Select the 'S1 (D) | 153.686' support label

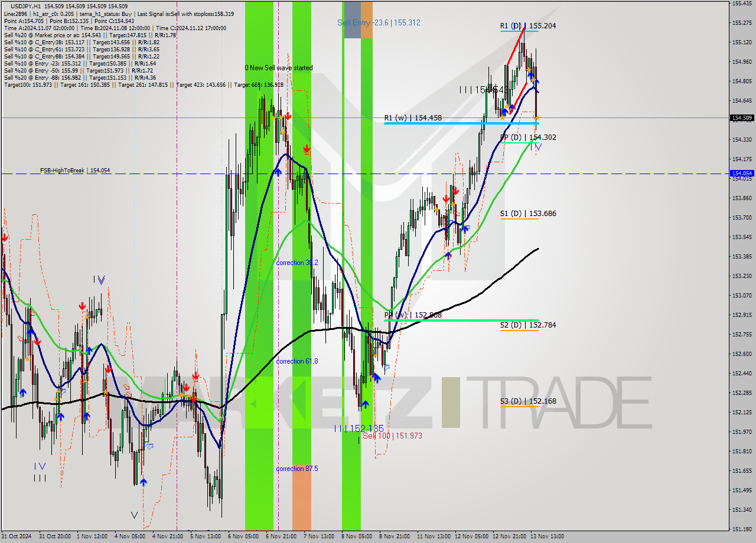click(x=528, y=214)
